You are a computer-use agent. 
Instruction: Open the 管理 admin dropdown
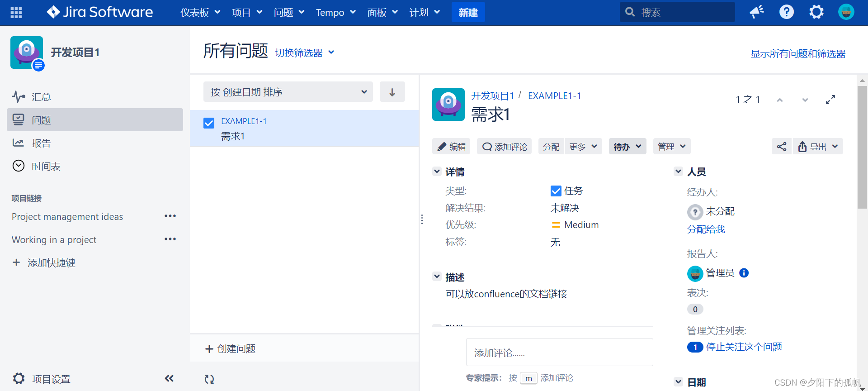pos(672,147)
